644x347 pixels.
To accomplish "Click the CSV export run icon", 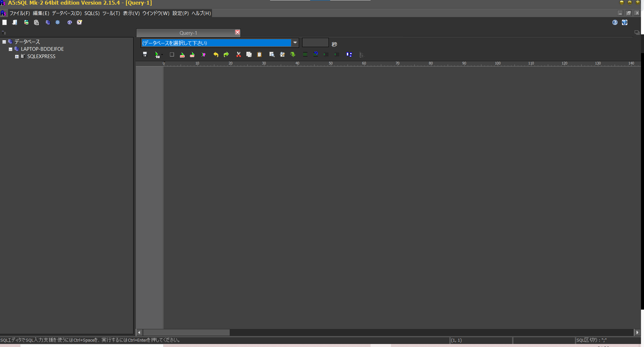I will 192,54.
